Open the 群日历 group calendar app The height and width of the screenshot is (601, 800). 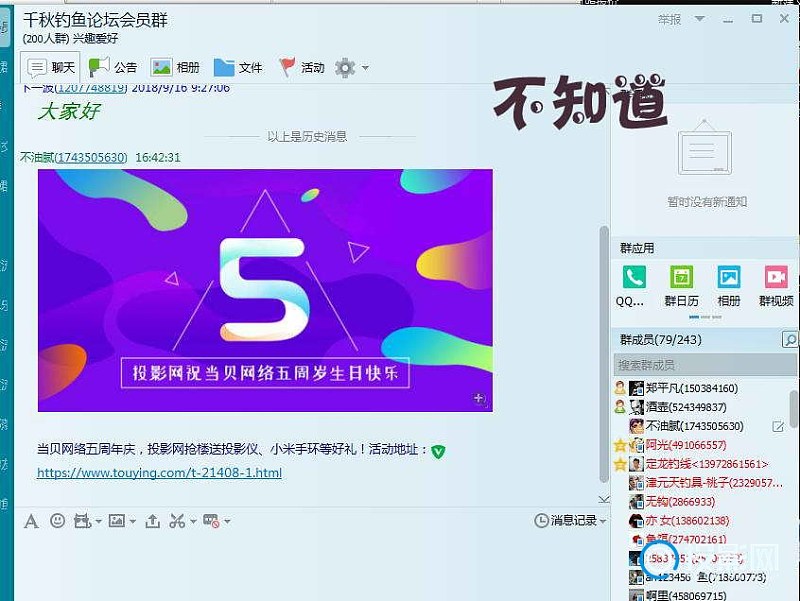point(681,286)
